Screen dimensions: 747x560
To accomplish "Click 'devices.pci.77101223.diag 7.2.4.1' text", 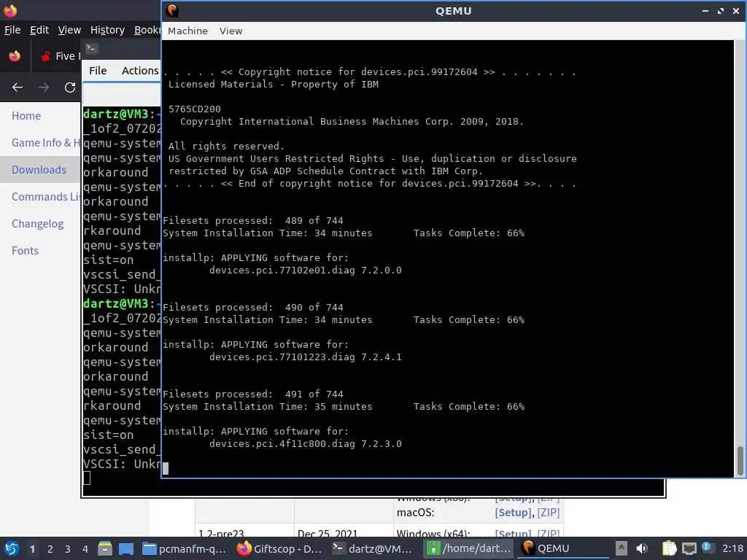I will click(x=306, y=357).
